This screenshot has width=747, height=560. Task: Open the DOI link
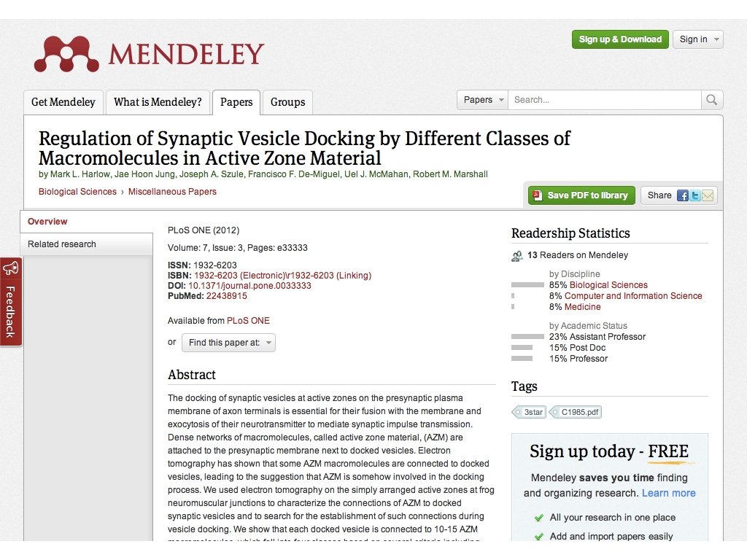point(249,286)
